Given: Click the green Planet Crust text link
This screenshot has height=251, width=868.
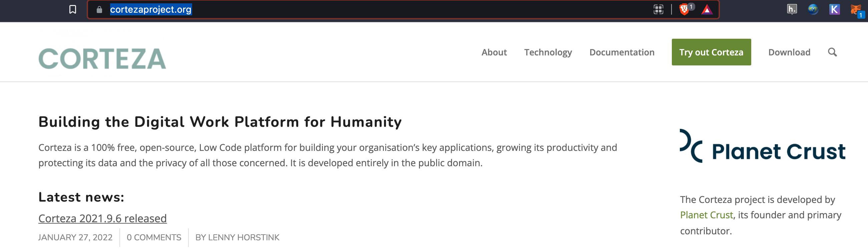Looking at the screenshot, I should click(x=706, y=215).
